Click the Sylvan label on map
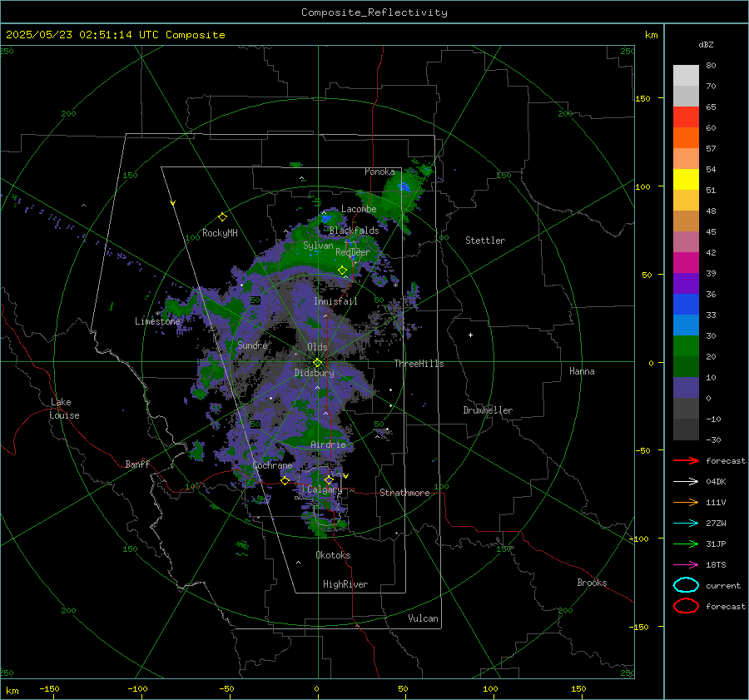This screenshot has width=749, height=700. 318,246
